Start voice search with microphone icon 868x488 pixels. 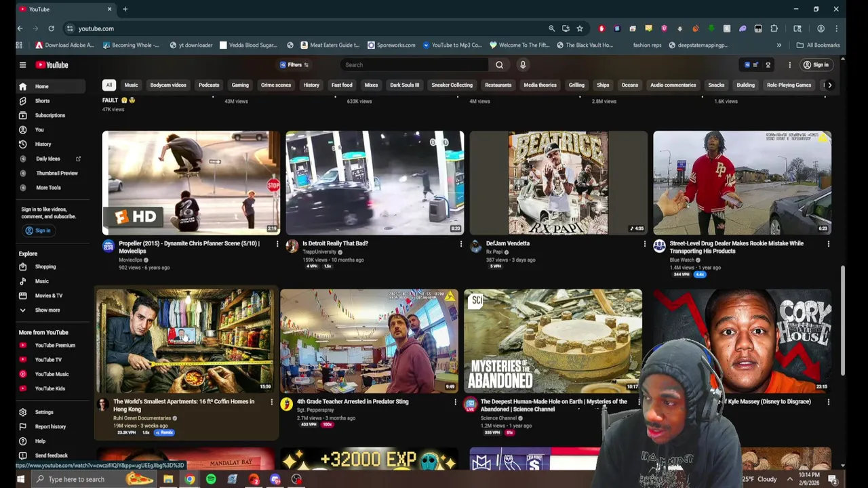coord(523,65)
